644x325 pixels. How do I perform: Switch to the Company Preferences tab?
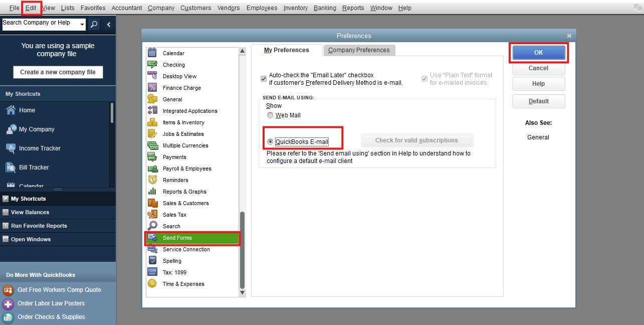pyautogui.click(x=359, y=50)
